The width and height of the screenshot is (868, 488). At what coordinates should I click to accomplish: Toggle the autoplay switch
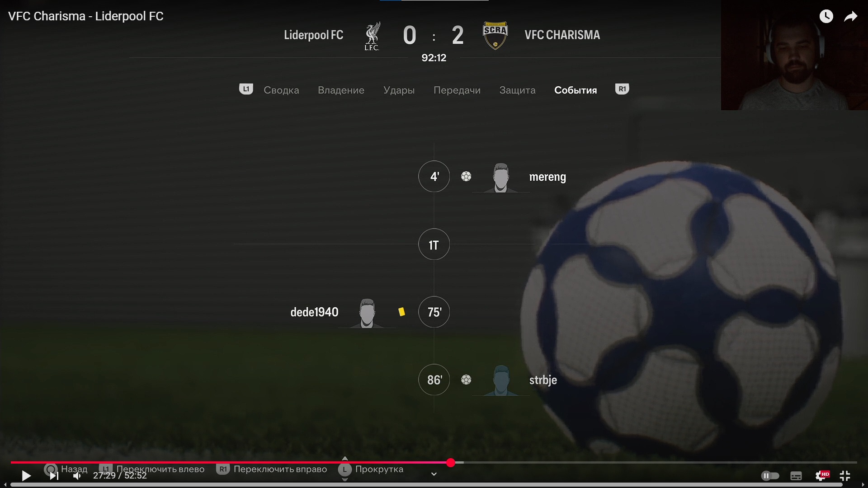point(770,475)
